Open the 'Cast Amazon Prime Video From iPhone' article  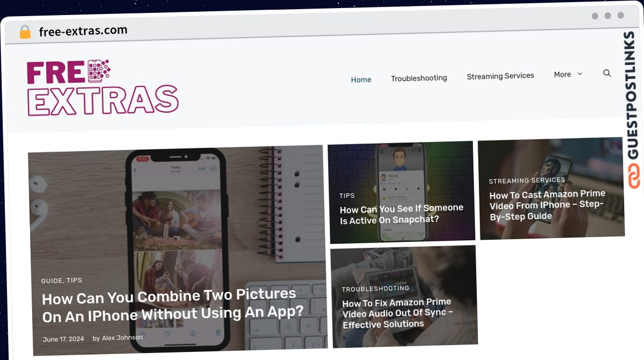(547, 205)
